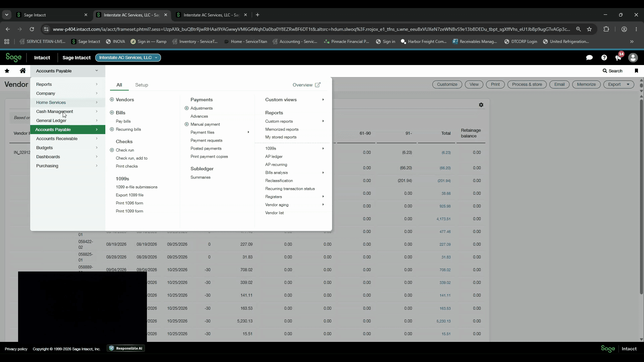Click plus icon next to Bills

(112, 113)
